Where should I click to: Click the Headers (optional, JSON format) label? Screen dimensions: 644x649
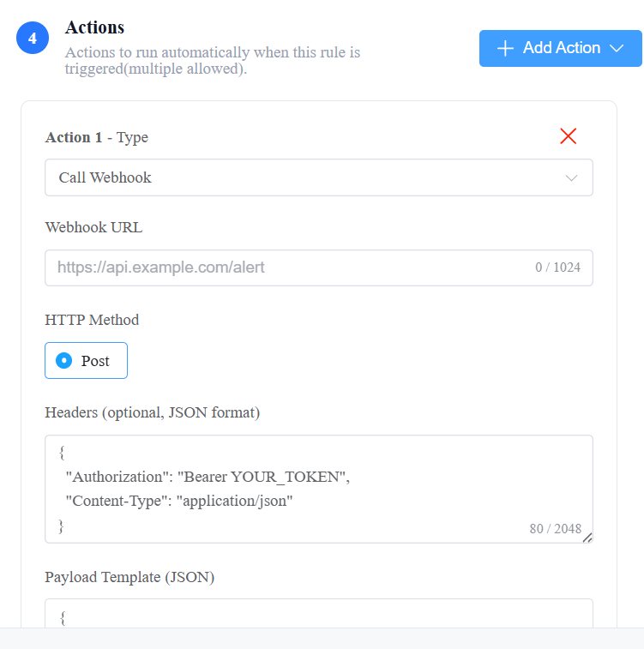click(x=153, y=412)
